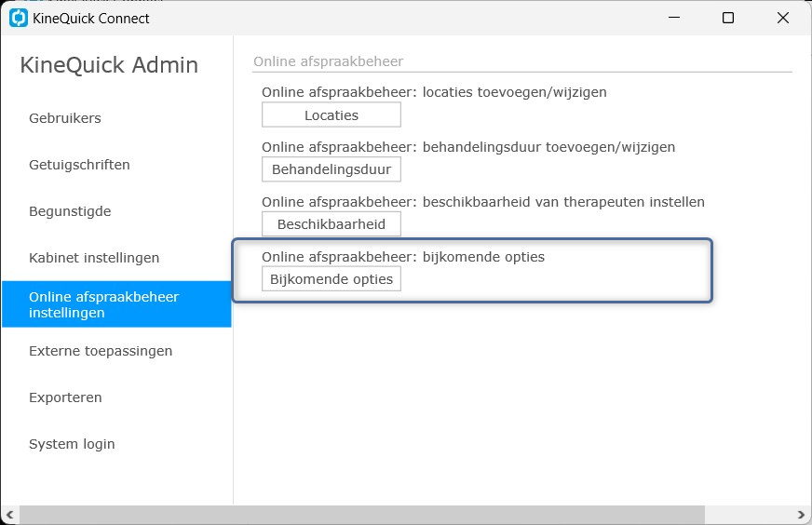Click scrollbar left arrow

pyautogui.click(x=9, y=515)
